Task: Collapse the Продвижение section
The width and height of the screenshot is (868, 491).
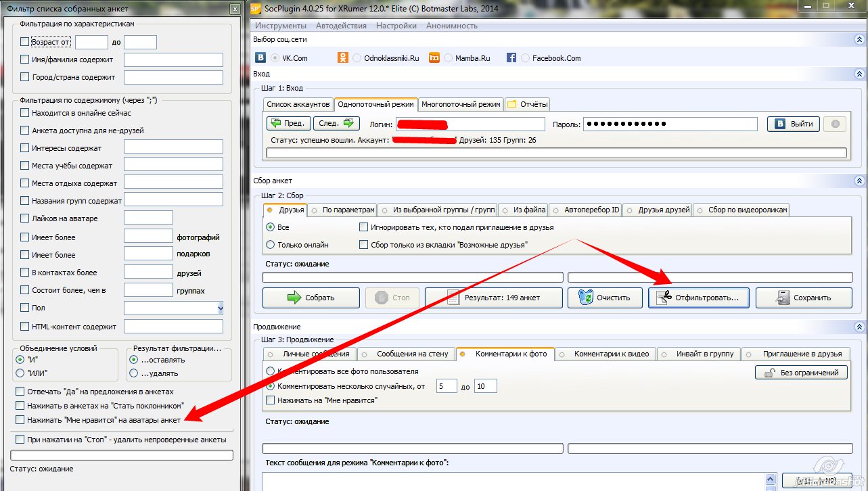Action: pos(859,327)
